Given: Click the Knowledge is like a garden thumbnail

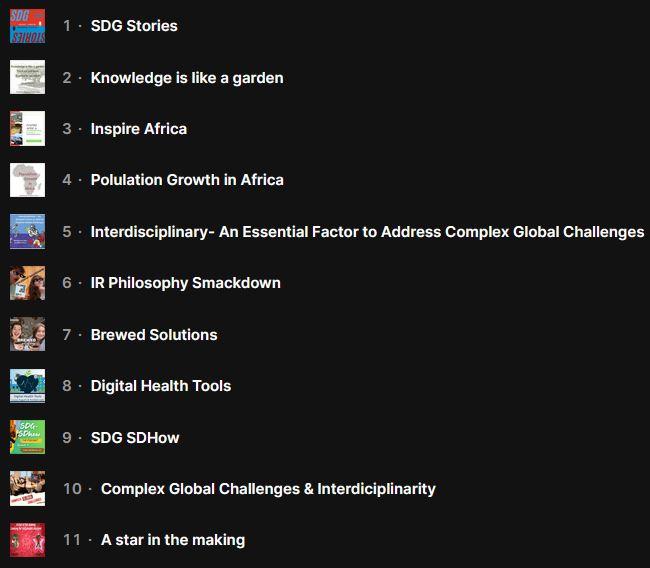Looking at the screenshot, I should (x=27, y=77).
